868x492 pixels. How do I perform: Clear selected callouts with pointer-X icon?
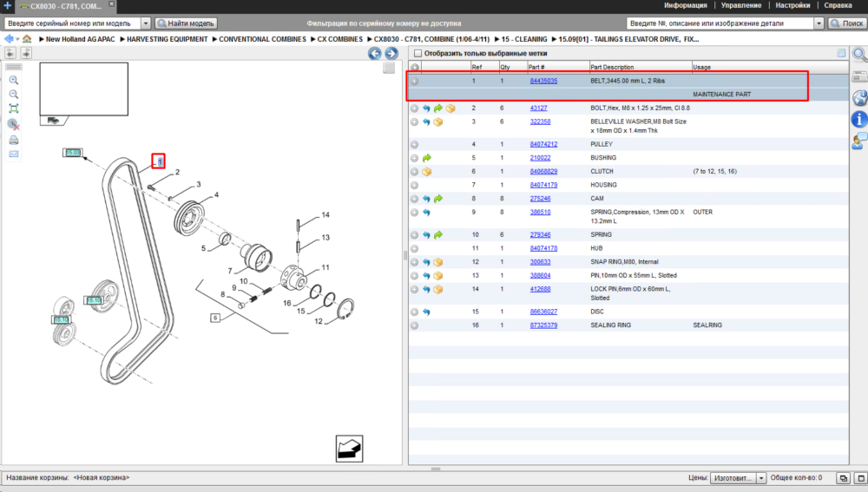point(14,124)
